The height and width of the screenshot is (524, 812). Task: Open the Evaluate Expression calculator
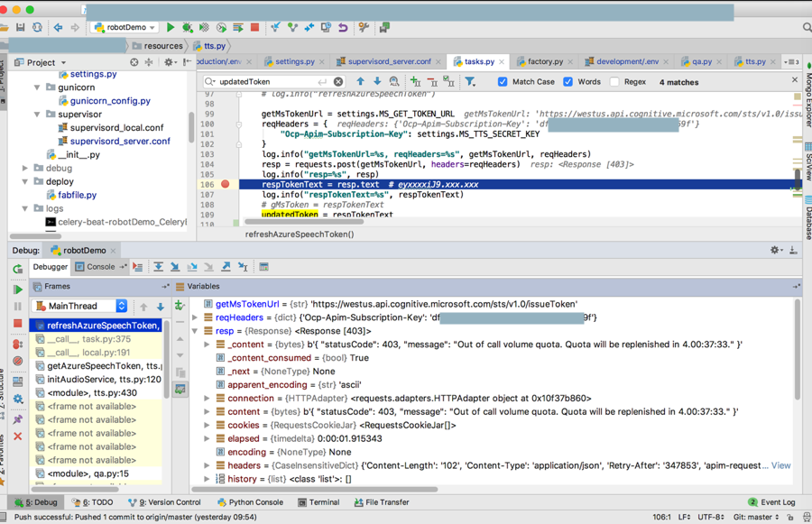(263, 268)
